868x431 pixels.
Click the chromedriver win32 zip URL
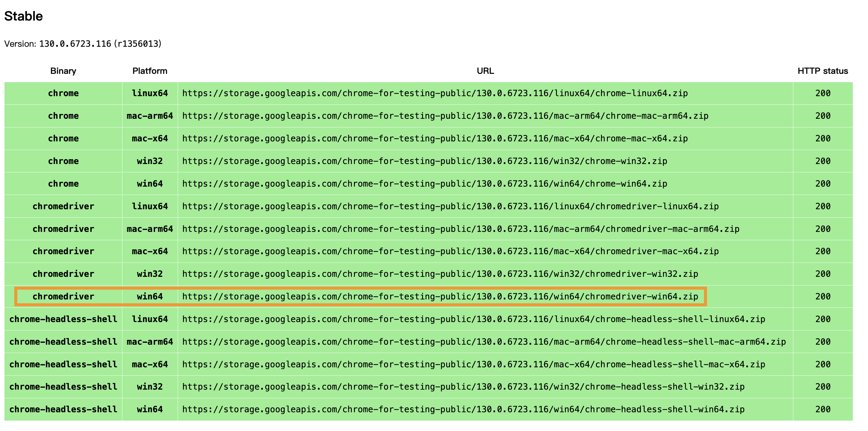[440, 274]
